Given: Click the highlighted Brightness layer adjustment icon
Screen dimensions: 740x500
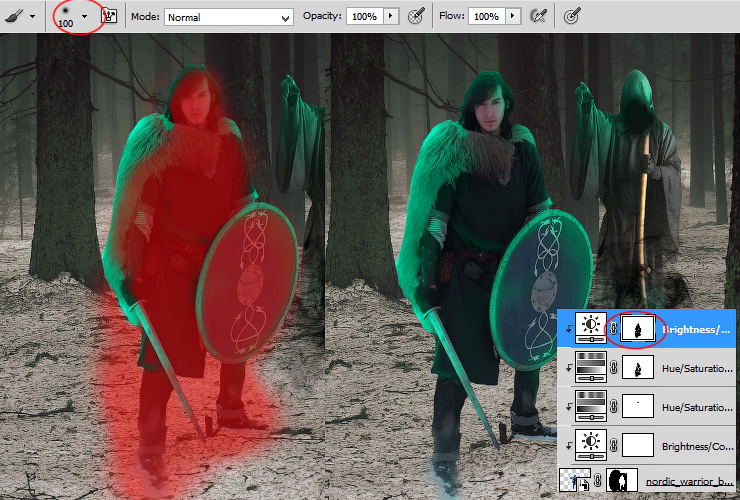Looking at the screenshot, I should (590, 329).
